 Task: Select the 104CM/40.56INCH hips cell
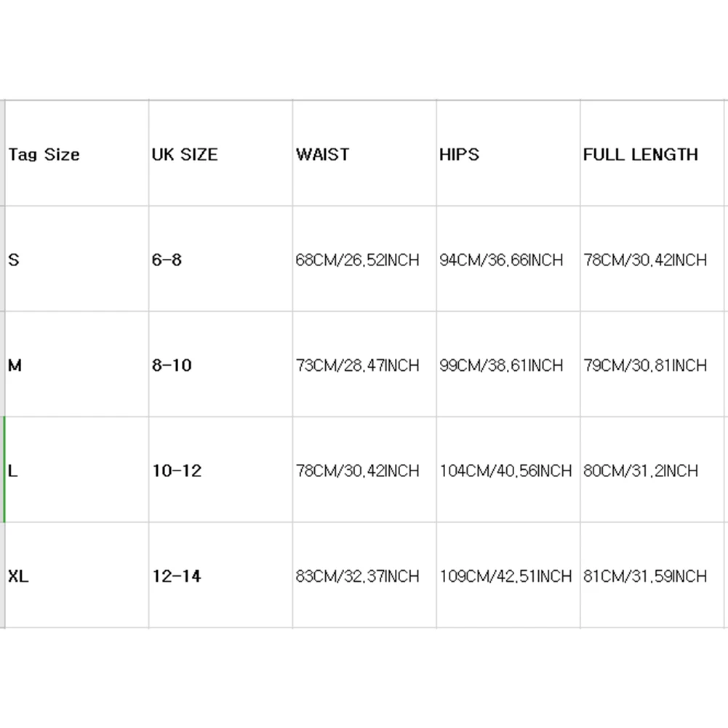pos(508,470)
